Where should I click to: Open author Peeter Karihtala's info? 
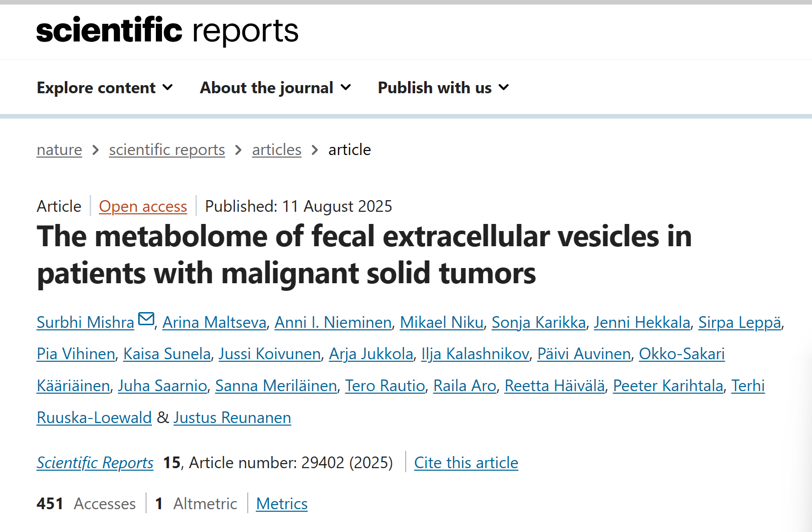click(x=668, y=386)
